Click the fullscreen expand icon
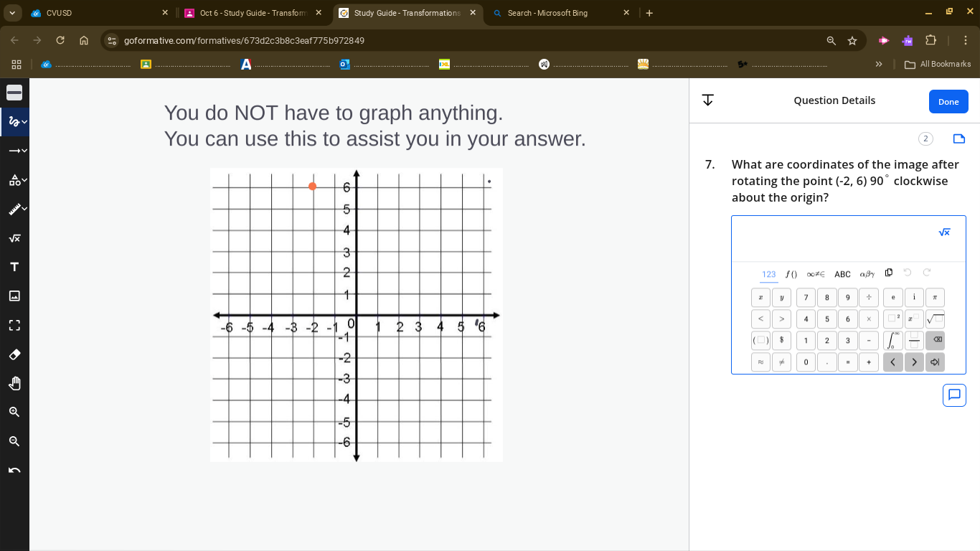Screen dimensions: 980x551 click(x=14, y=325)
